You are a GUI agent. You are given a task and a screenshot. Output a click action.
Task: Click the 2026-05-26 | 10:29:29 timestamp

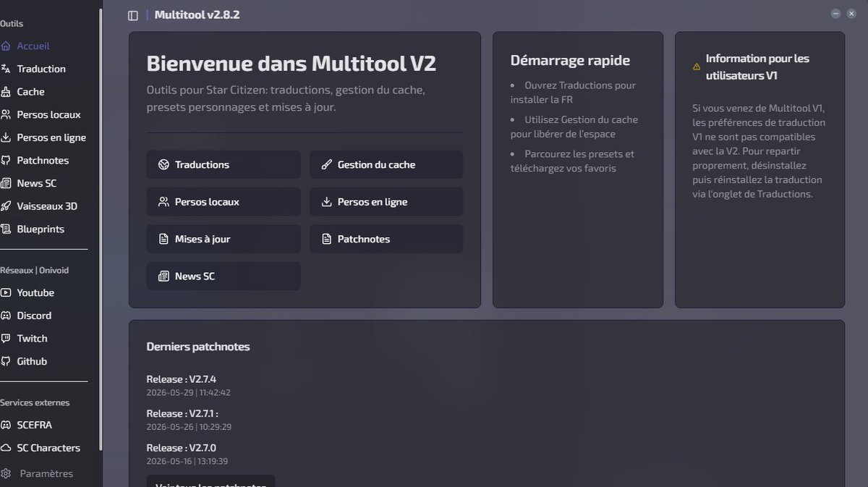coord(189,427)
